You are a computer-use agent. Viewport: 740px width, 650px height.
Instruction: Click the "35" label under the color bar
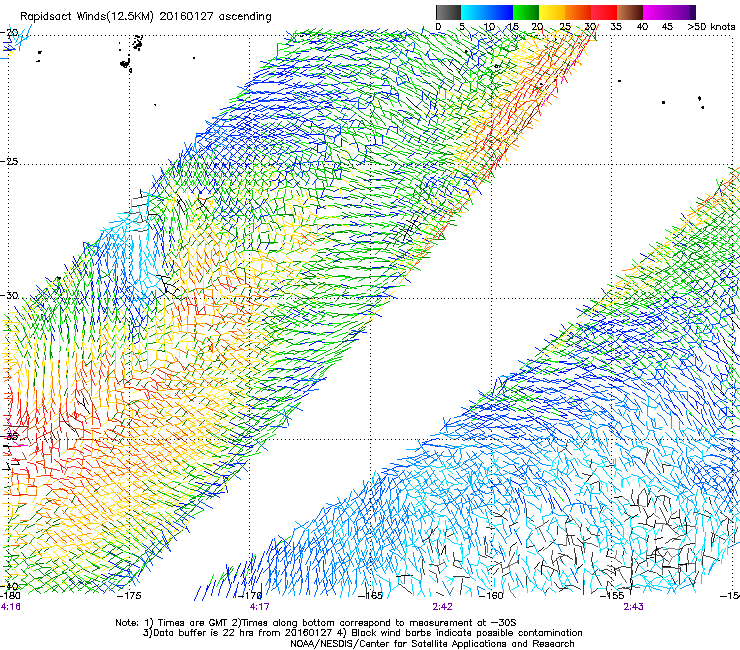[x=616, y=27]
